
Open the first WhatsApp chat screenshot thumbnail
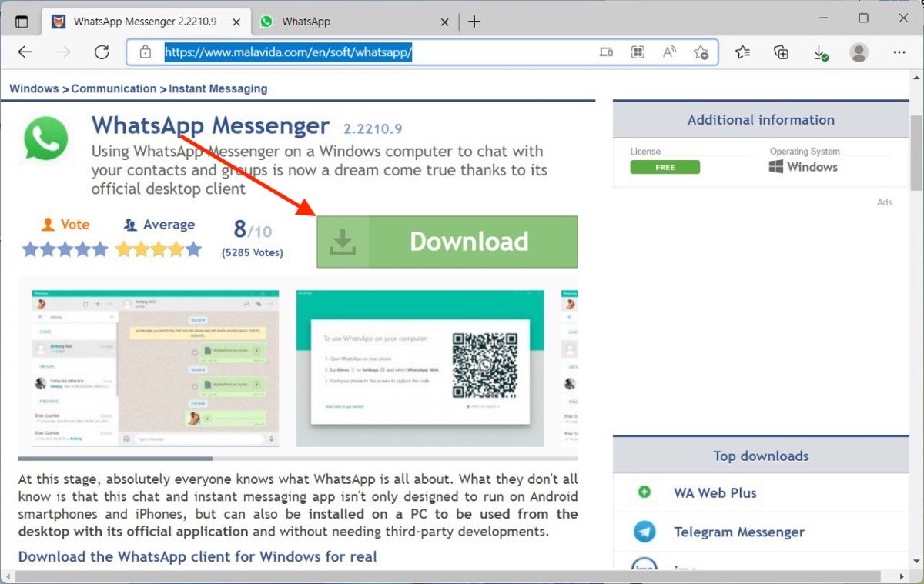coord(156,368)
